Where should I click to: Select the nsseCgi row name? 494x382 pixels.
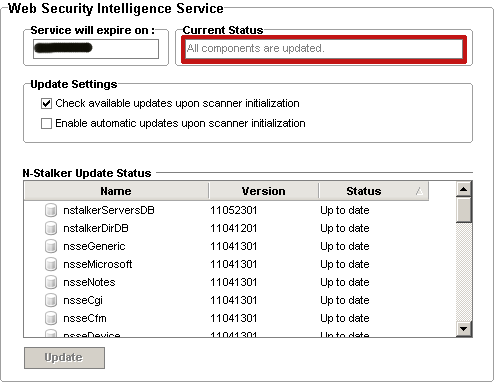point(83,300)
